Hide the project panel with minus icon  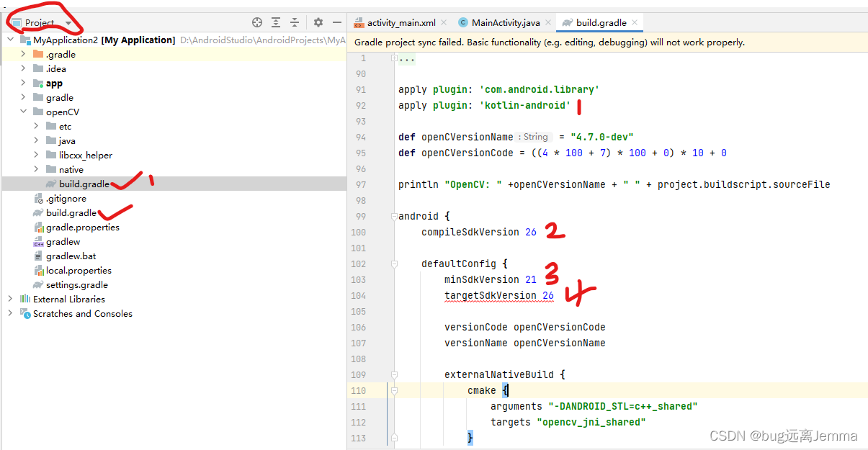tap(336, 23)
